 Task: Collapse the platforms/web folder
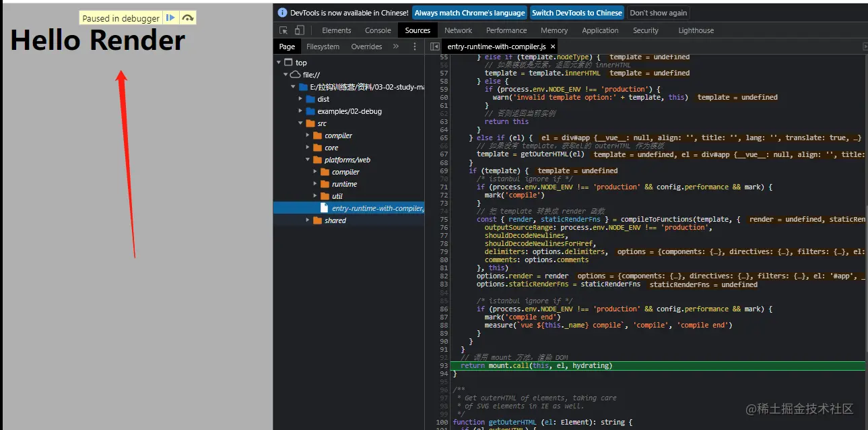pos(308,160)
